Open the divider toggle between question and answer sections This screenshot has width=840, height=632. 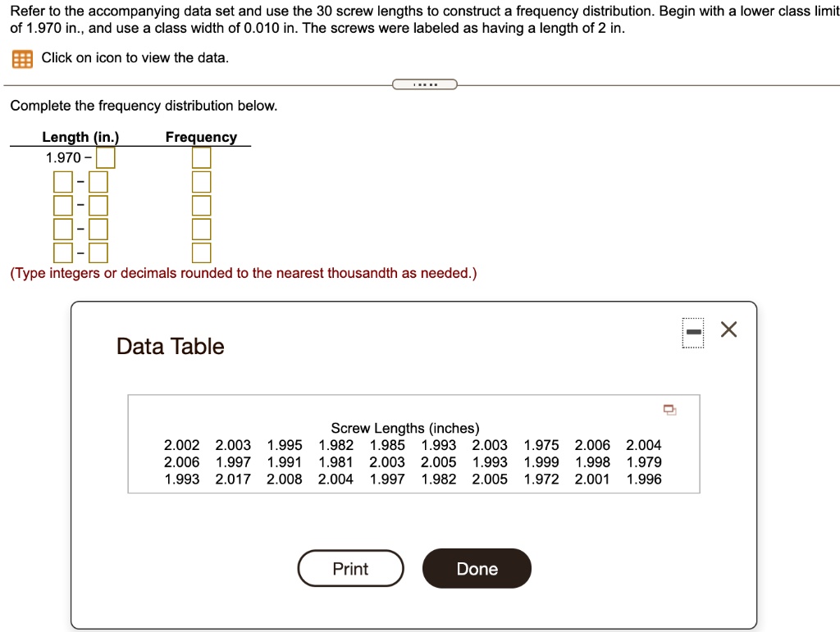click(425, 84)
